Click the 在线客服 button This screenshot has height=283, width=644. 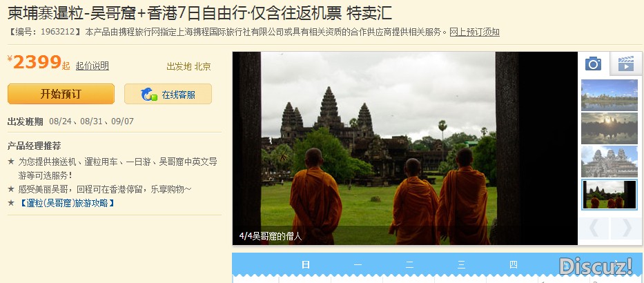point(168,94)
